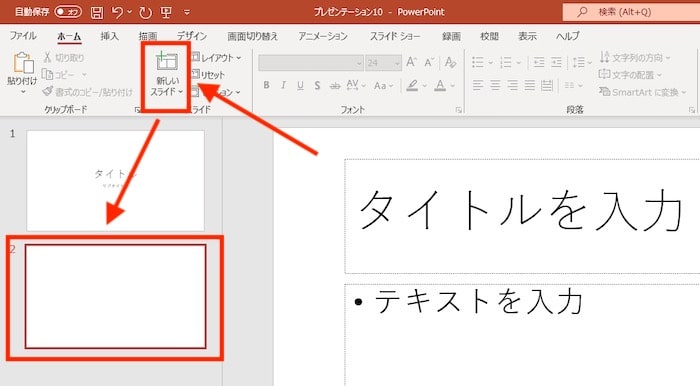Open the 段落 dialog launcher

click(x=692, y=110)
